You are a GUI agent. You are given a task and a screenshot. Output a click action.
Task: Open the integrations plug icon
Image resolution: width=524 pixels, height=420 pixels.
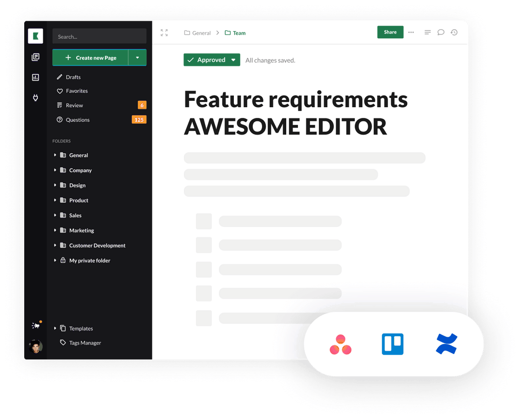pyautogui.click(x=35, y=97)
